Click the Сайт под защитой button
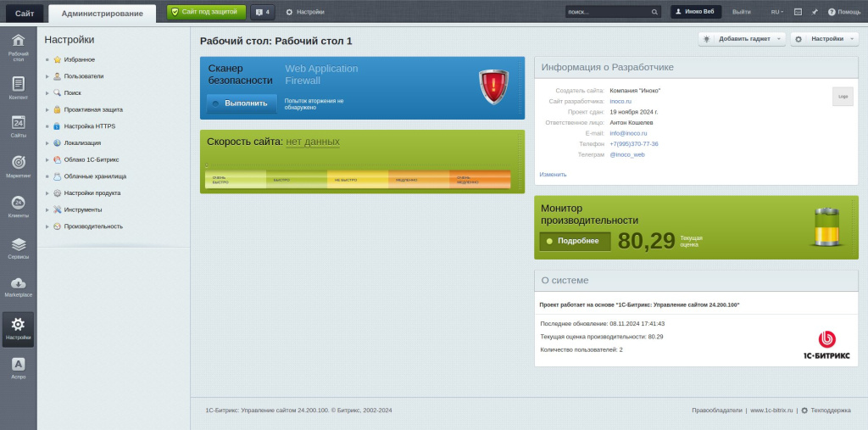The height and width of the screenshot is (430, 868). click(207, 12)
